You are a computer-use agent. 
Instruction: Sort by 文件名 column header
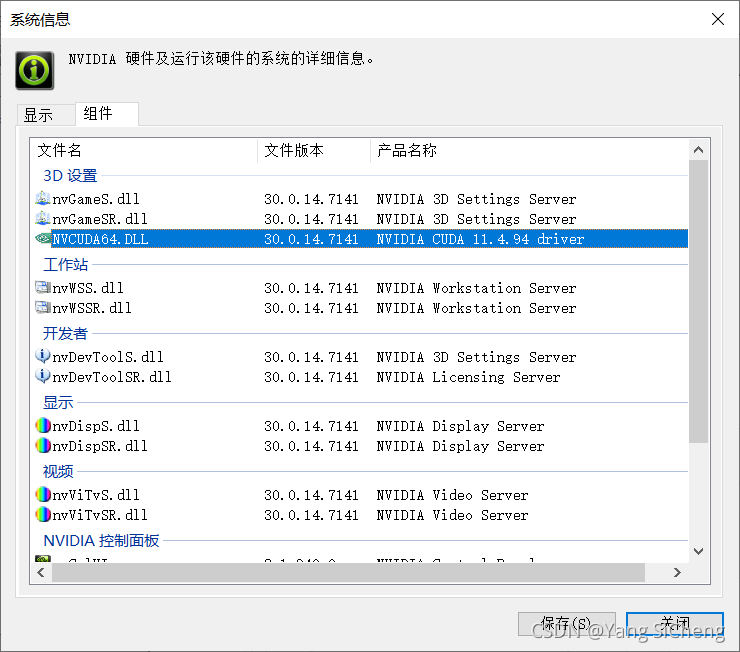tap(144, 150)
